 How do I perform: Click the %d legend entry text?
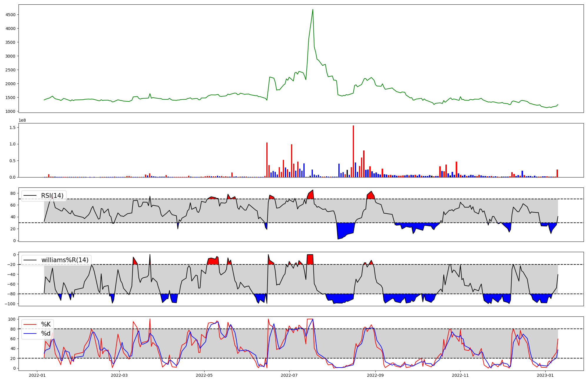tap(46, 334)
